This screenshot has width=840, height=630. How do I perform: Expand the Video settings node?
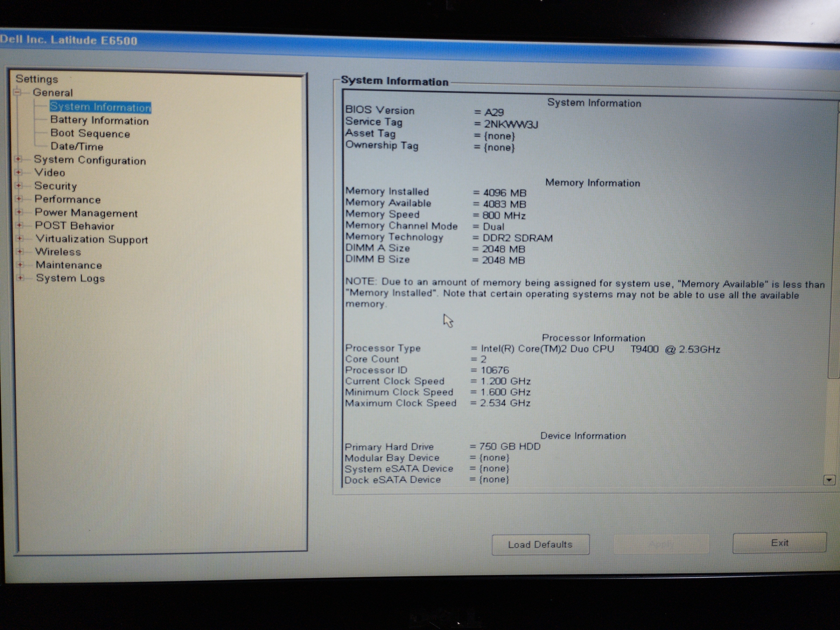pyautogui.click(x=18, y=172)
